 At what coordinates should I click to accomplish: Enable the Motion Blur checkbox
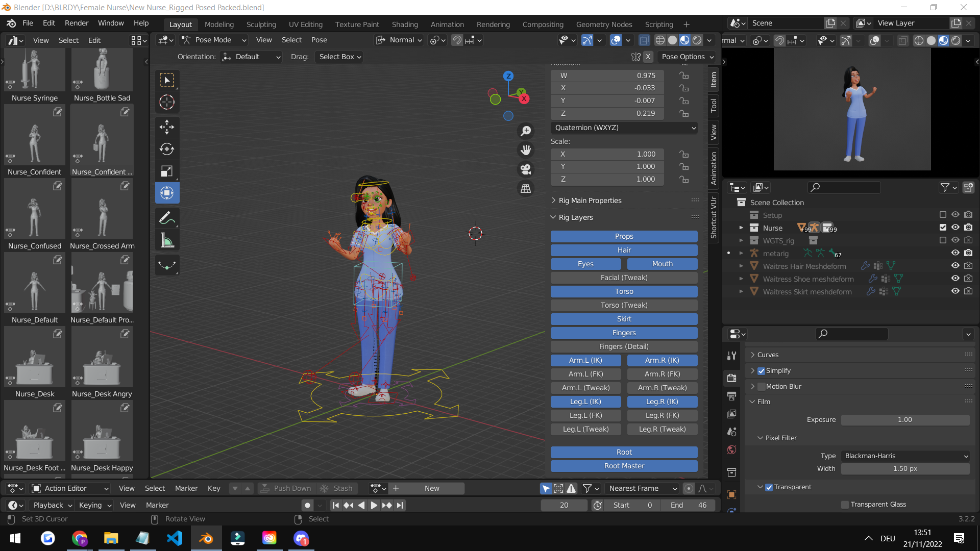[762, 387]
